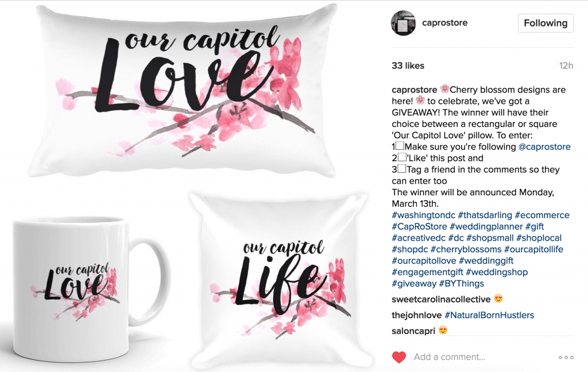
Task: Toggle the Following button
Action: pyautogui.click(x=546, y=23)
